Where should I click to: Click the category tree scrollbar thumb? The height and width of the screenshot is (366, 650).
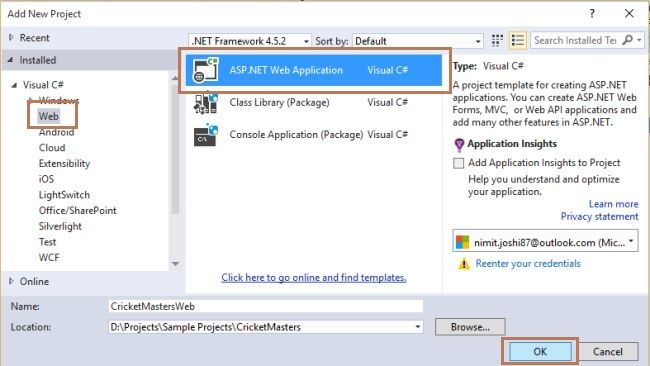[175, 149]
